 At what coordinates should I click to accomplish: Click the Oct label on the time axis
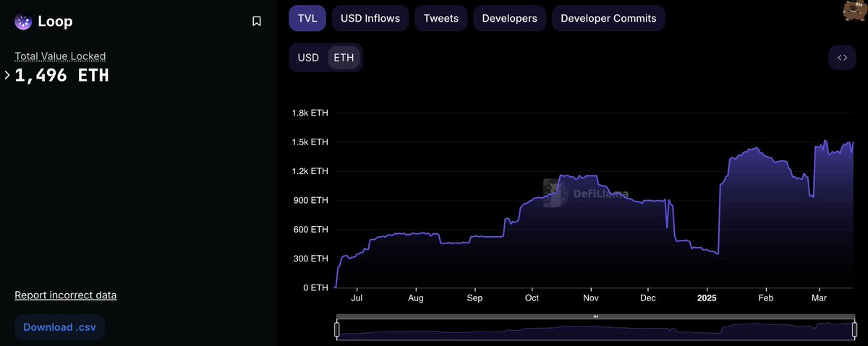click(532, 298)
